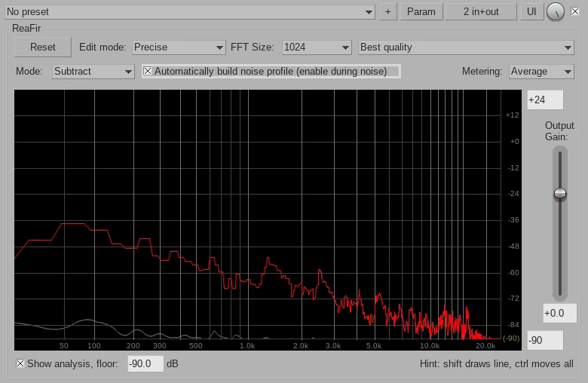
Task: Uncheck the Show analysis checkbox
Action: 20,363
